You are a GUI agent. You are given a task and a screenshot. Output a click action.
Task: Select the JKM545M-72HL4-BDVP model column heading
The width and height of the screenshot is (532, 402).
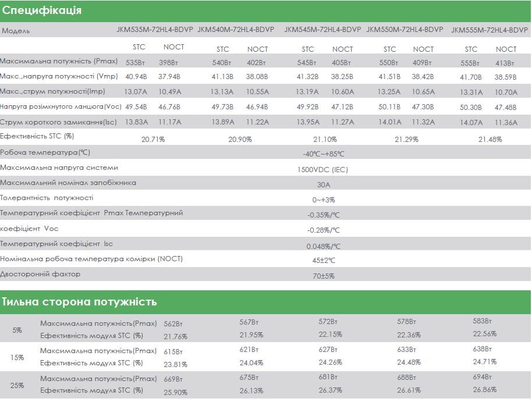pos(322,30)
